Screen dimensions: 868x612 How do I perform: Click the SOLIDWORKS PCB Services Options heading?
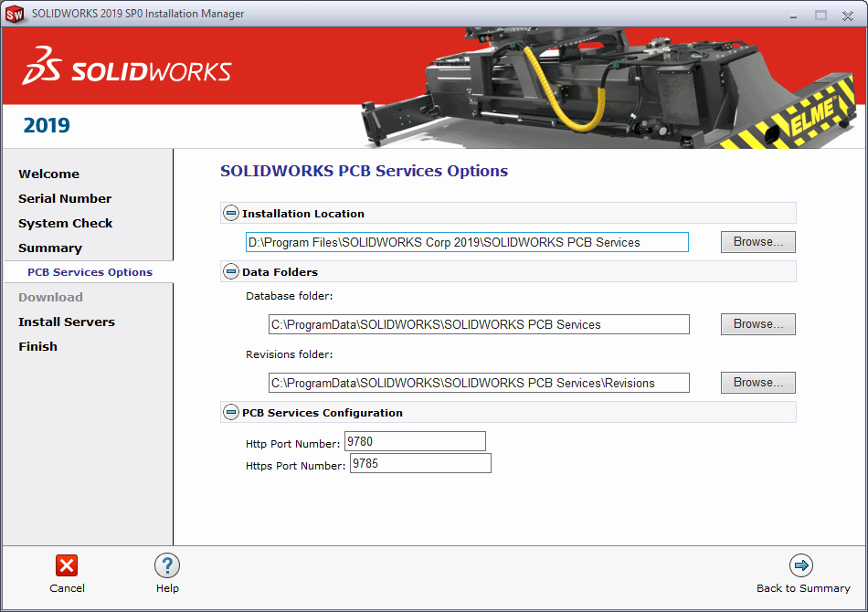364,171
